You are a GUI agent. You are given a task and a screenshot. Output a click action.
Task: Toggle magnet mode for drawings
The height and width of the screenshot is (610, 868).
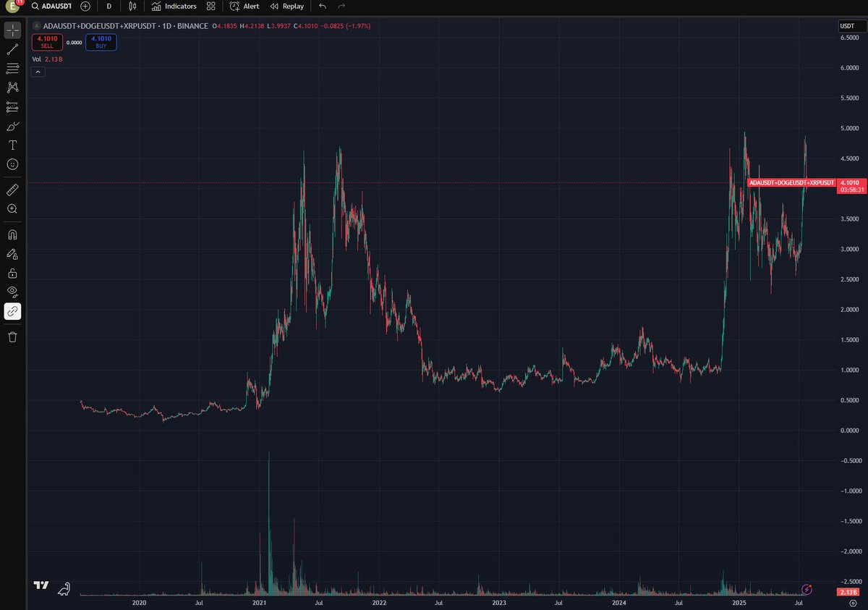point(12,234)
